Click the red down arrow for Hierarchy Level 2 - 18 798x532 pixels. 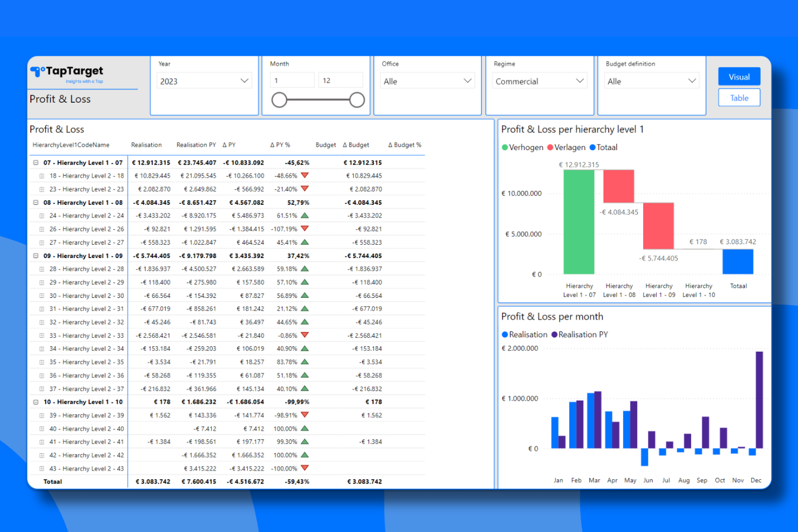[305, 175]
